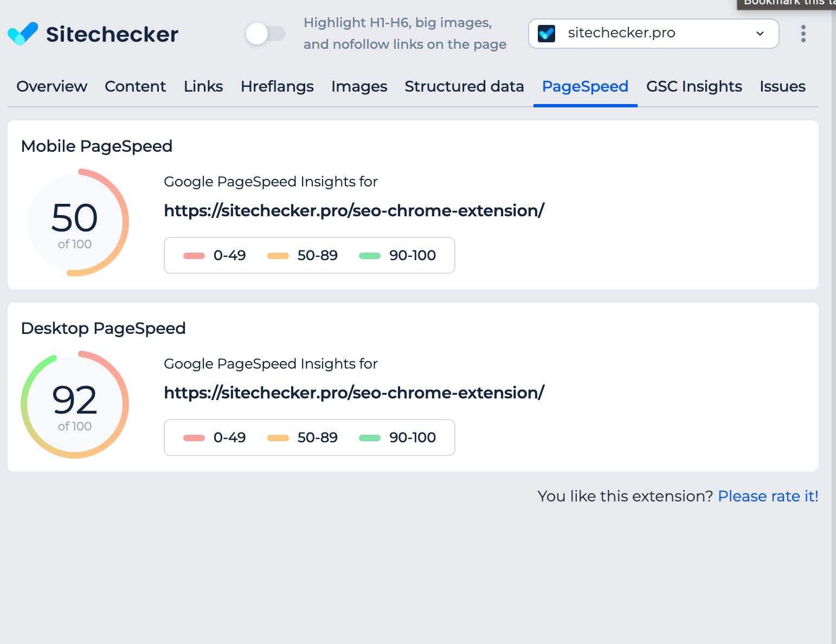Select the PageSpeed tab
The height and width of the screenshot is (644, 836).
[x=585, y=87]
